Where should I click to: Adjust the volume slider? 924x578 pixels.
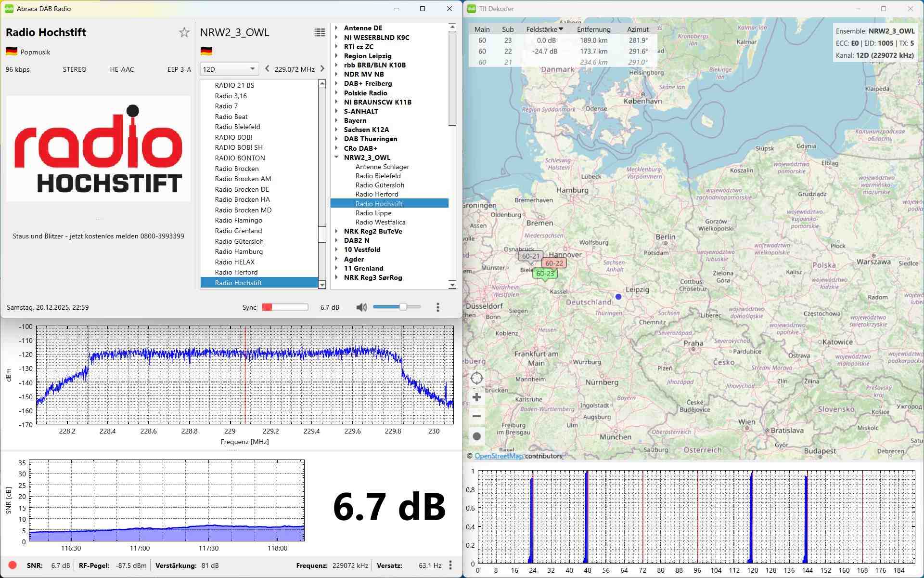tap(403, 307)
